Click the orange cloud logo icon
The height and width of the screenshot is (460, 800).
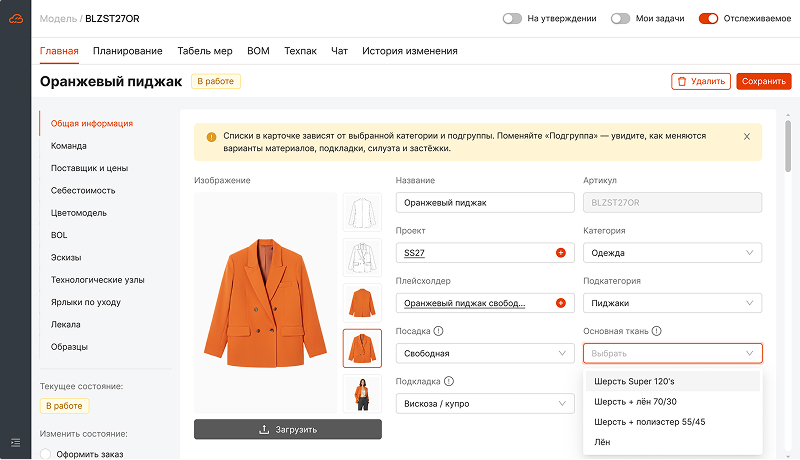click(16, 19)
